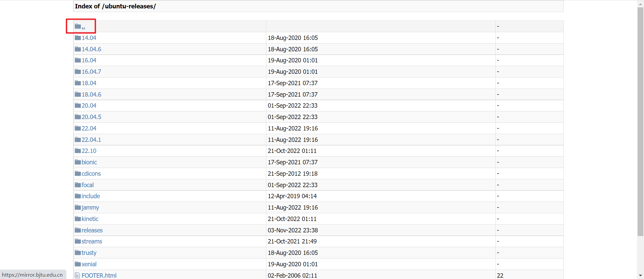Screen dimensions: 644x279
Task: Open the 22.04.1 directory link
Action: [91, 139]
